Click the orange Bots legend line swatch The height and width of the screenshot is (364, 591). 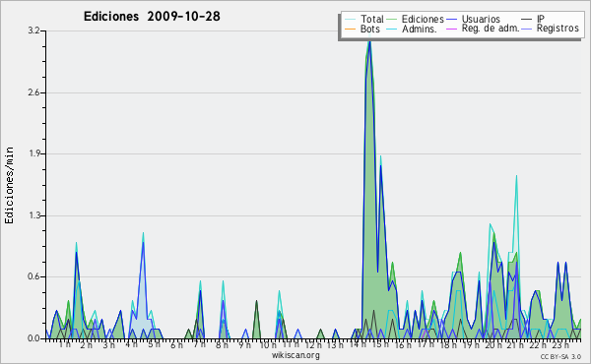click(x=350, y=29)
